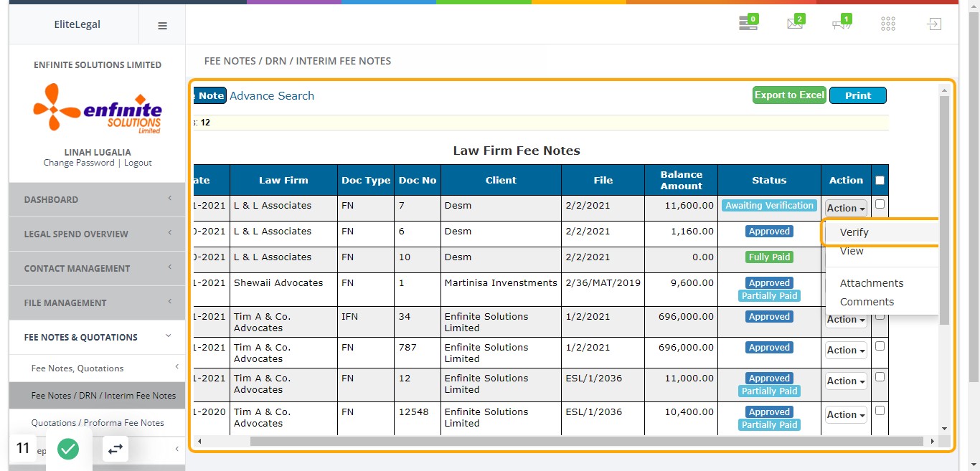980x471 pixels.
Task: Click the Doc Type column header
Action: (366, 180)
